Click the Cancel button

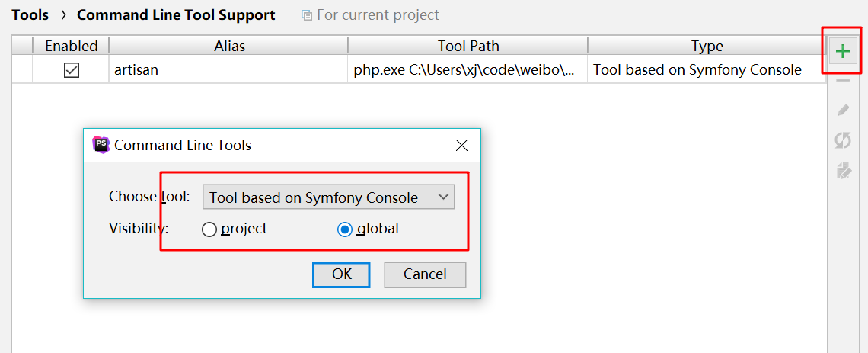[x=425, y=274]
